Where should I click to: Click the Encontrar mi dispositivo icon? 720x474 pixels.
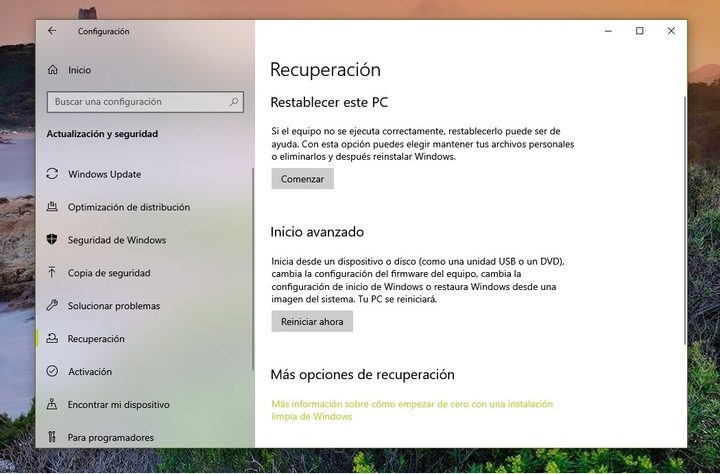pos(52,404)
